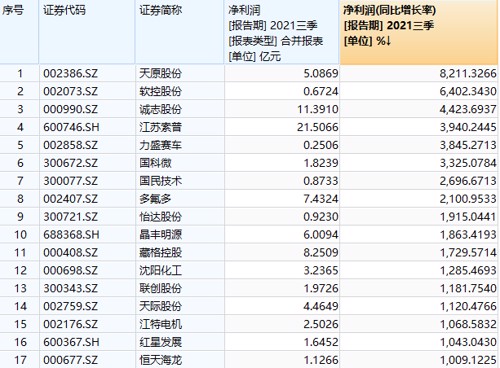Select stock 红星发展
The image size is (500, 368).
pos(160,343)
